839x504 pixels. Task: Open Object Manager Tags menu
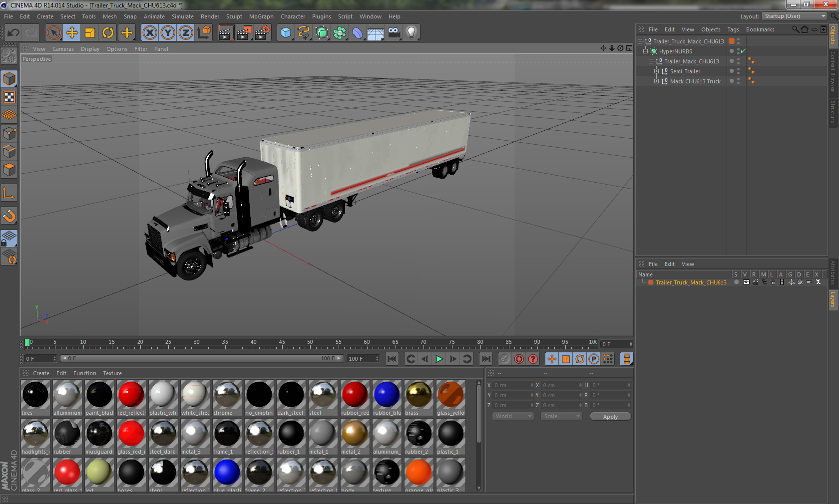(x=733, y=29)
